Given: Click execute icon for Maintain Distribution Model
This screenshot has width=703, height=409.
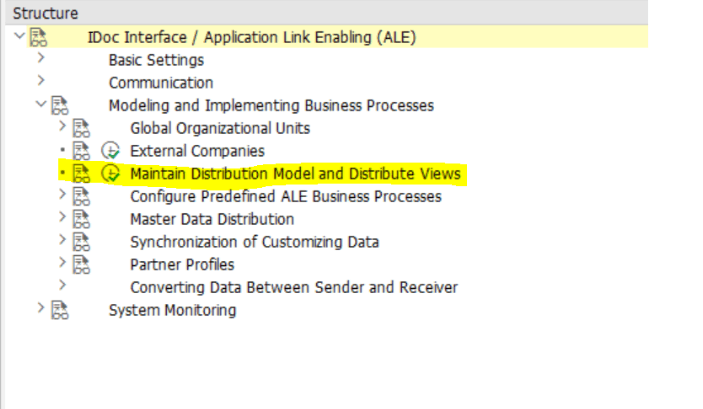Looking at the screenshot, I should click(112, 174).
